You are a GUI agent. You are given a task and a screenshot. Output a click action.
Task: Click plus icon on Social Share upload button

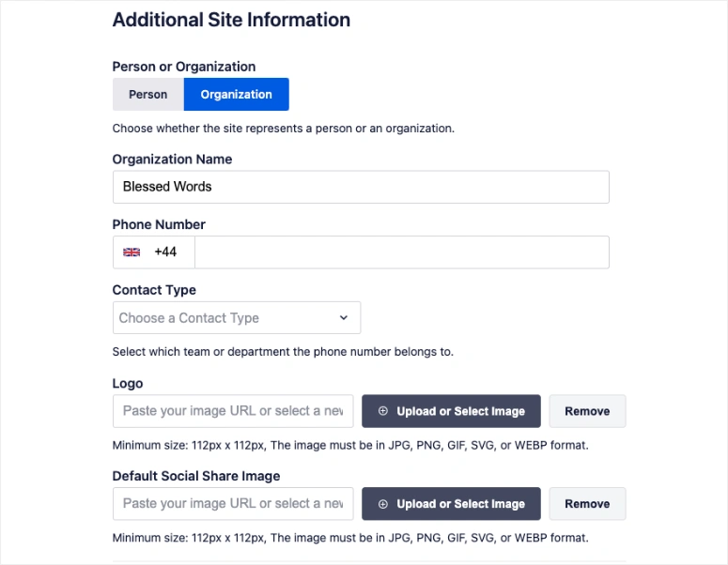click(382, 504)
